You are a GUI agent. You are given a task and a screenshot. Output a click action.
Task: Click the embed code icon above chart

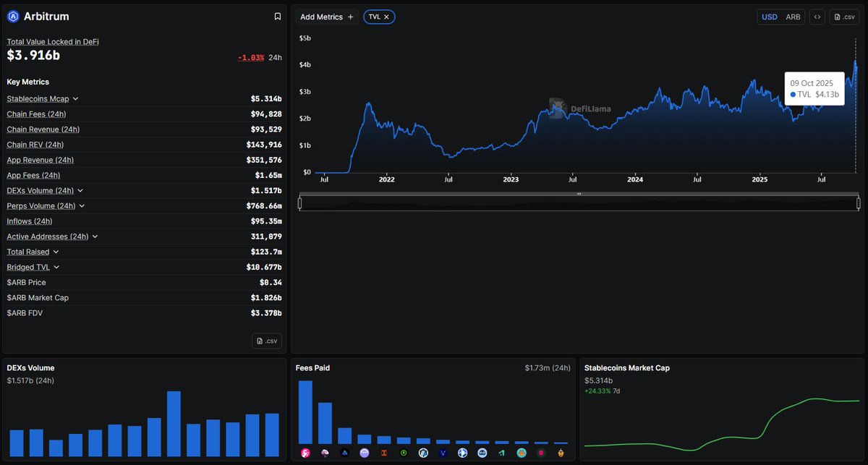(817, 17)
